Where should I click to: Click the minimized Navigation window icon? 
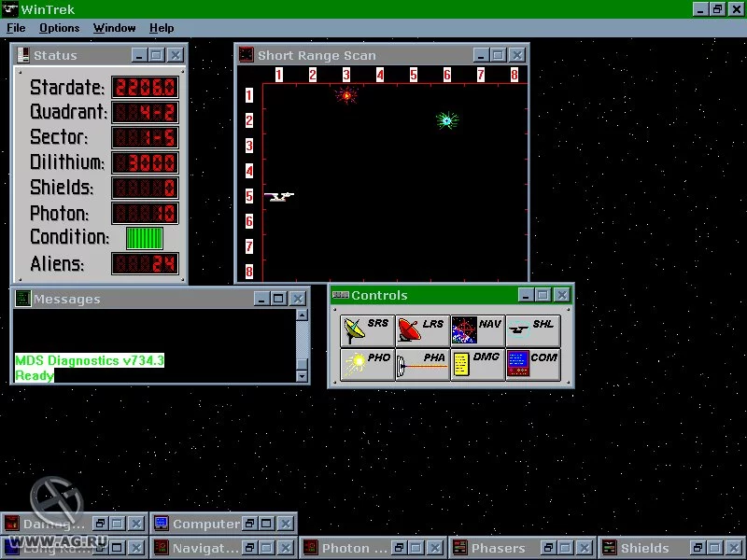(161, 548)
